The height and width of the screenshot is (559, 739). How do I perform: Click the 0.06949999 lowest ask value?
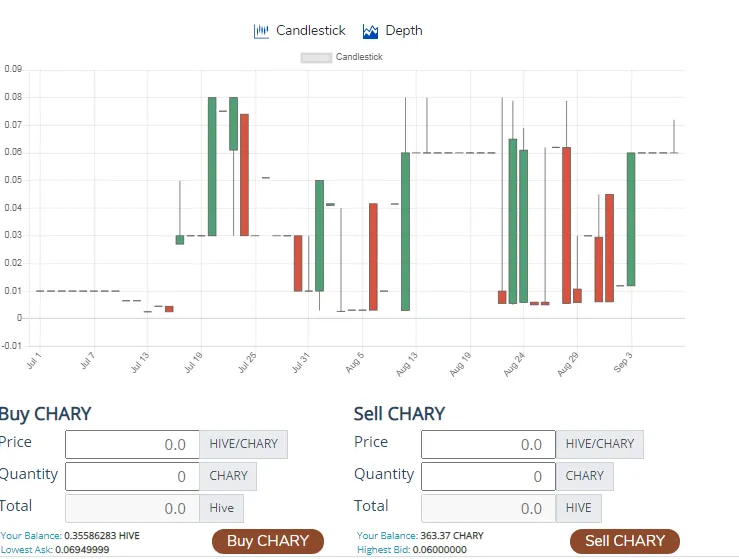click(x=82, y=550)
